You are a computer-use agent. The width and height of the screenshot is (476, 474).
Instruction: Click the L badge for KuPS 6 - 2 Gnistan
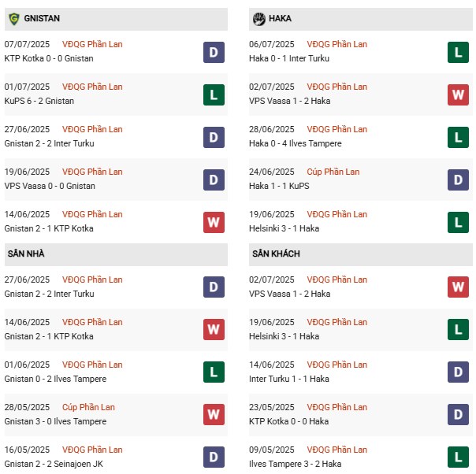(x=214, y=94)
